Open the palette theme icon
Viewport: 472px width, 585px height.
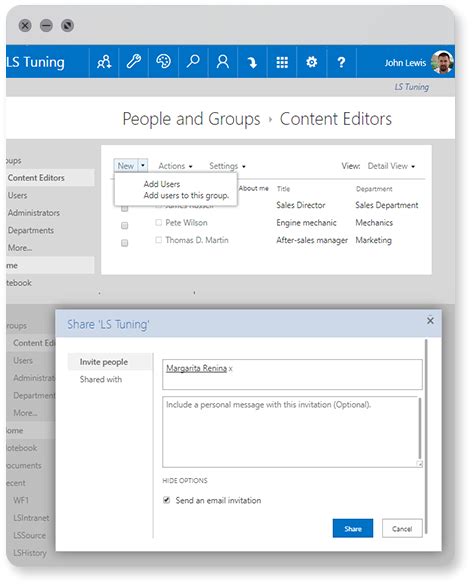[x=163, y=62]
